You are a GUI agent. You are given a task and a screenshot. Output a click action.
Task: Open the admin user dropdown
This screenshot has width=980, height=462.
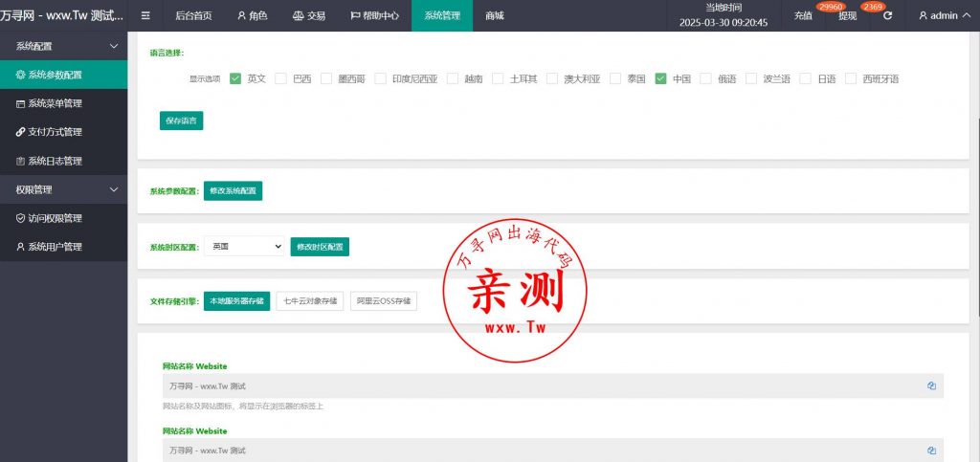tap(944, 15)
